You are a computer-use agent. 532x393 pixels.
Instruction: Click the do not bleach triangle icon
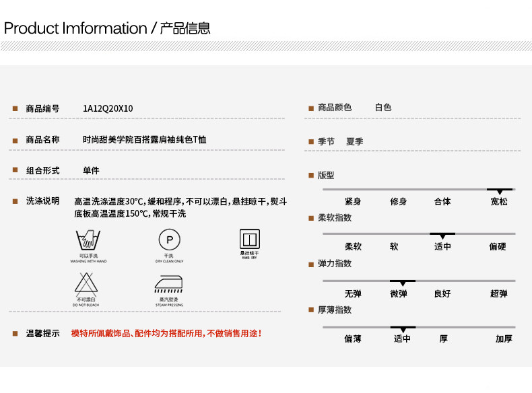[86, 284]
